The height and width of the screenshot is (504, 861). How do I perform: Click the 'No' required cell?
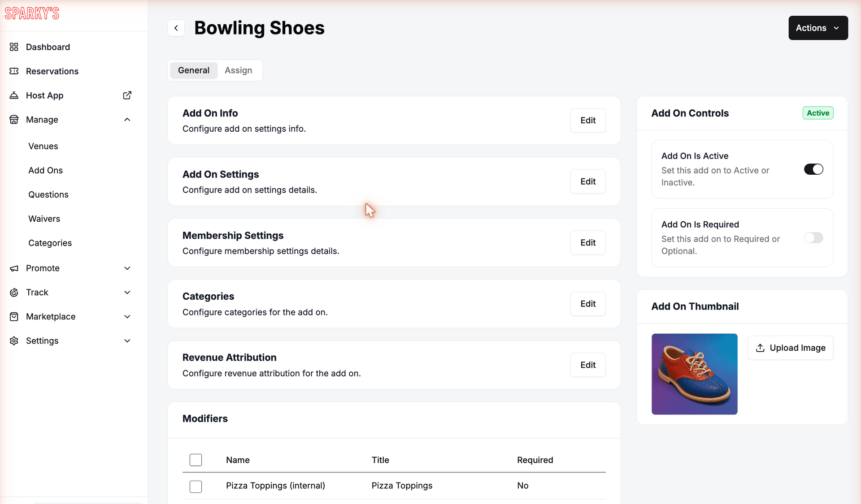(x=522, y=486)
